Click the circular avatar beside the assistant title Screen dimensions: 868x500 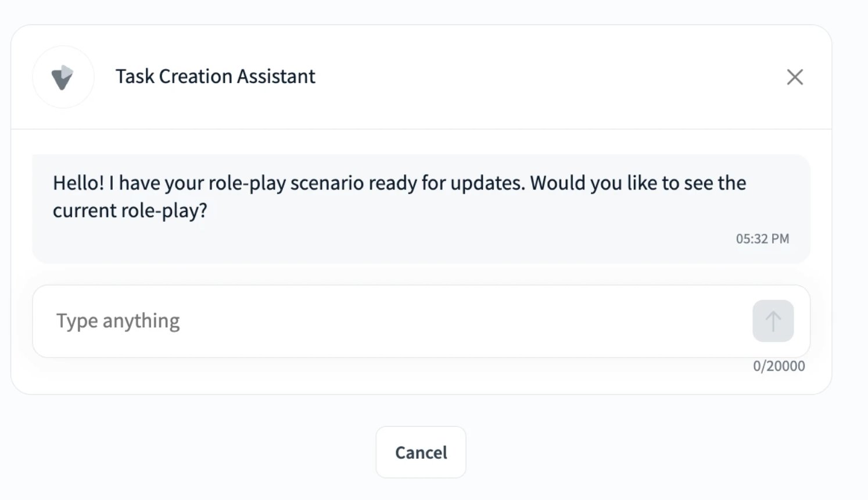(x=63, y=76)
